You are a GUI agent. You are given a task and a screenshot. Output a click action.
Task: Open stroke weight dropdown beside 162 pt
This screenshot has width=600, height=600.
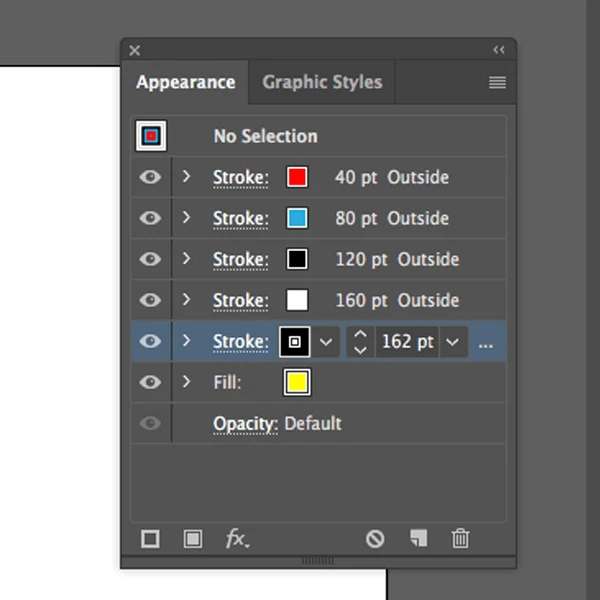(454, 342)
